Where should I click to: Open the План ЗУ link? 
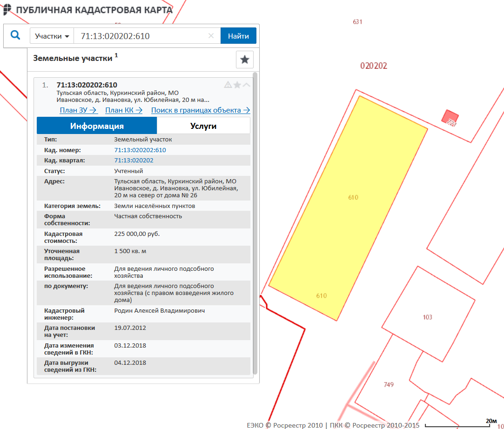(x=78, y=110)
